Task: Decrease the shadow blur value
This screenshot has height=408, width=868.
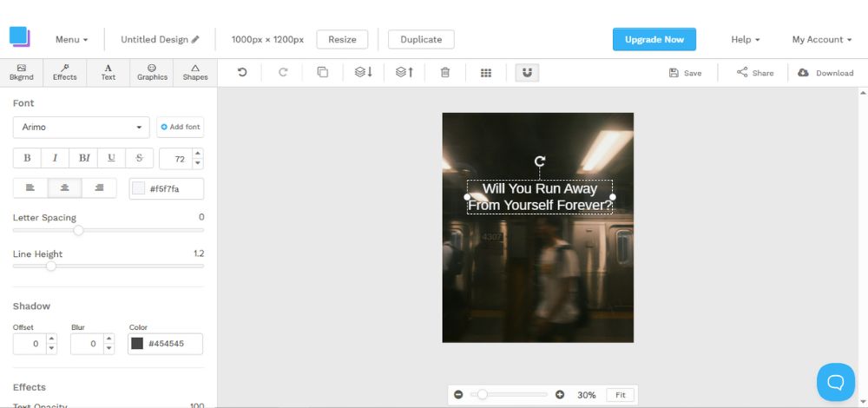Action: point(109,349)
